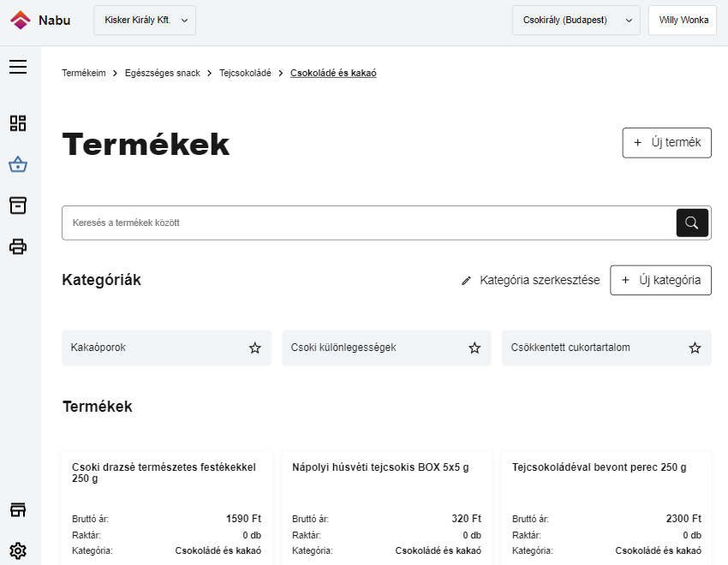728x565 pixels.
Task: Toggle the star on Csoki különlegességek
Action: click(474, 348)
